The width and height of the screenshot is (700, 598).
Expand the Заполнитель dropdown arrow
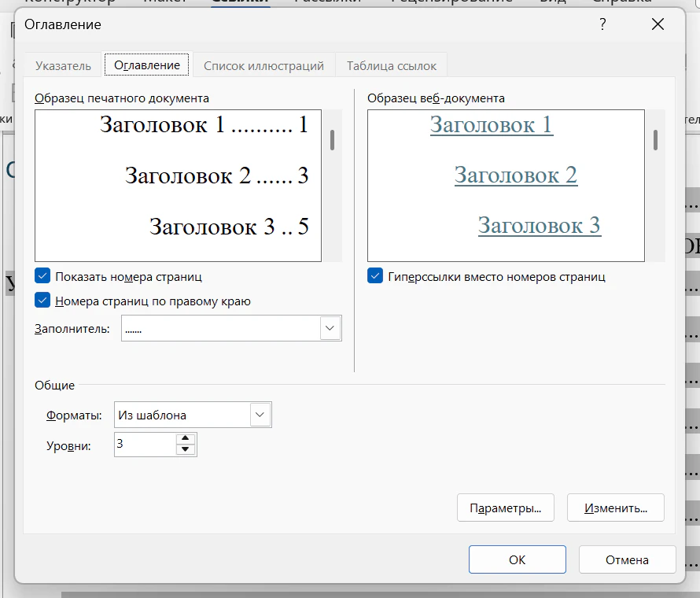point(330,328)
